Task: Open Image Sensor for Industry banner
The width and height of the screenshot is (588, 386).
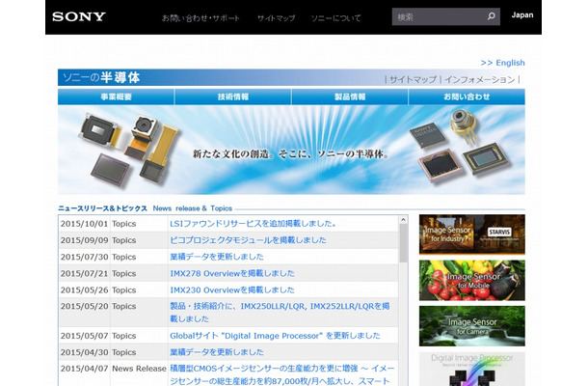Action: pos(472,234)
